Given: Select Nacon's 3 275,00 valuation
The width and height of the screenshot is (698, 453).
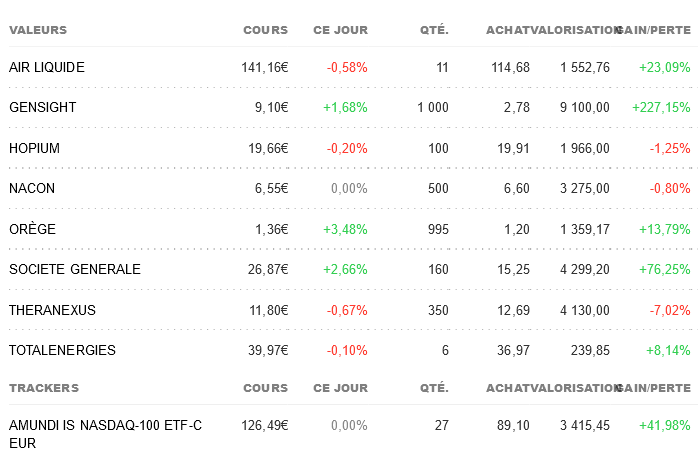Looking at the screenshot, I should 585,188.
